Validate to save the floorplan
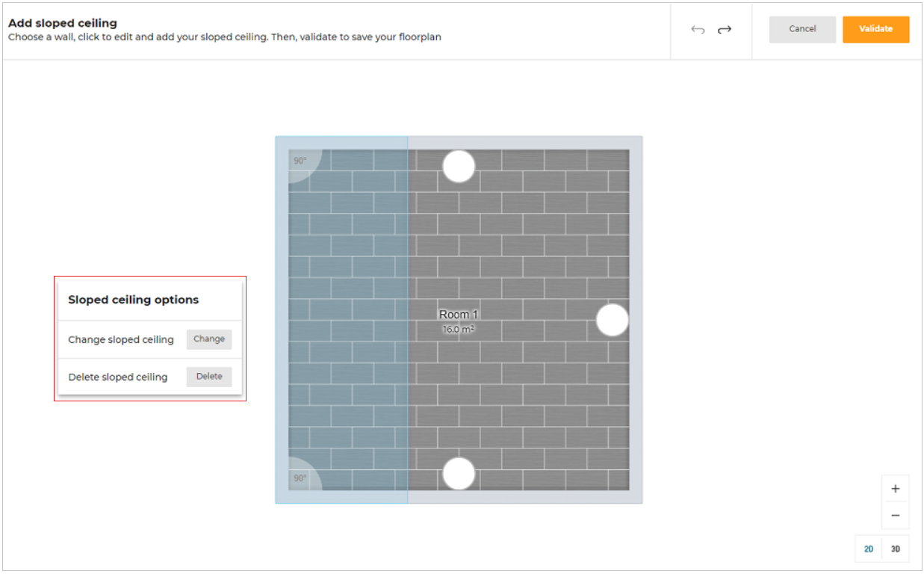This screenshot has width=924, height=574. (x=875, y=29)
